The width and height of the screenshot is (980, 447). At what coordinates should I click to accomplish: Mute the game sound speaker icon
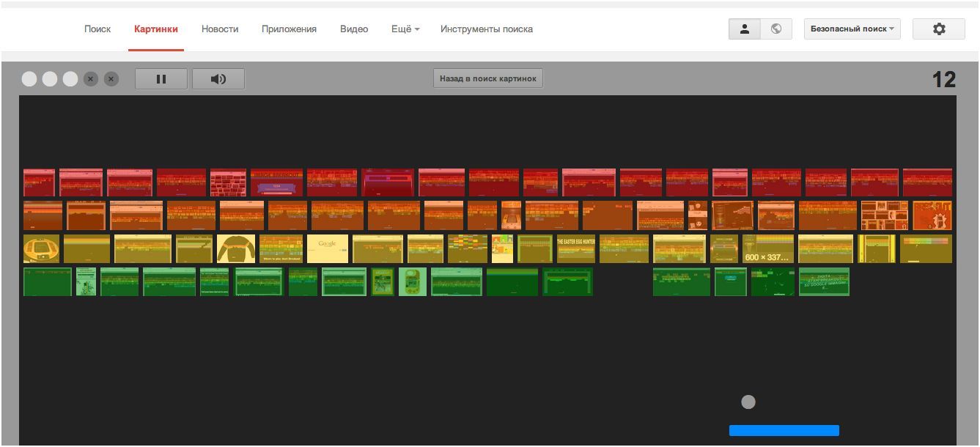tap(218, 78)
